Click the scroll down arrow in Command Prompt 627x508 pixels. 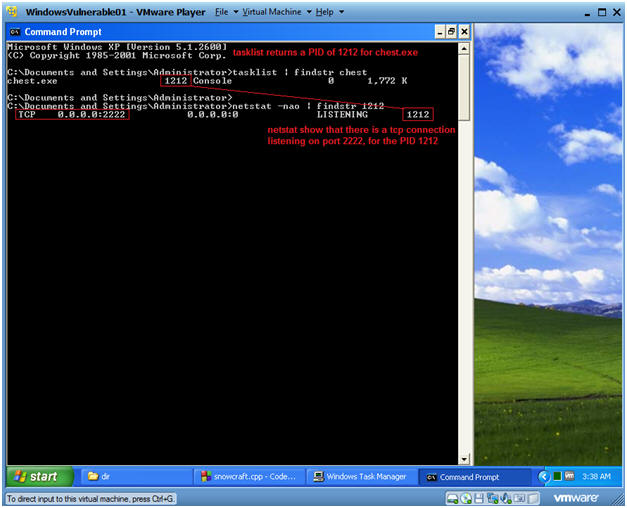pyautogui.click(x=464, y=459)
